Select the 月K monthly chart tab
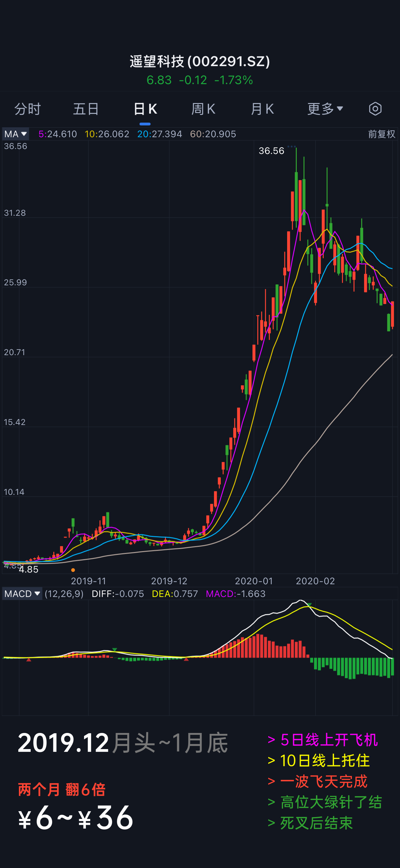The height and width of the screenshot is (868, 400). (x=262, y=109)
